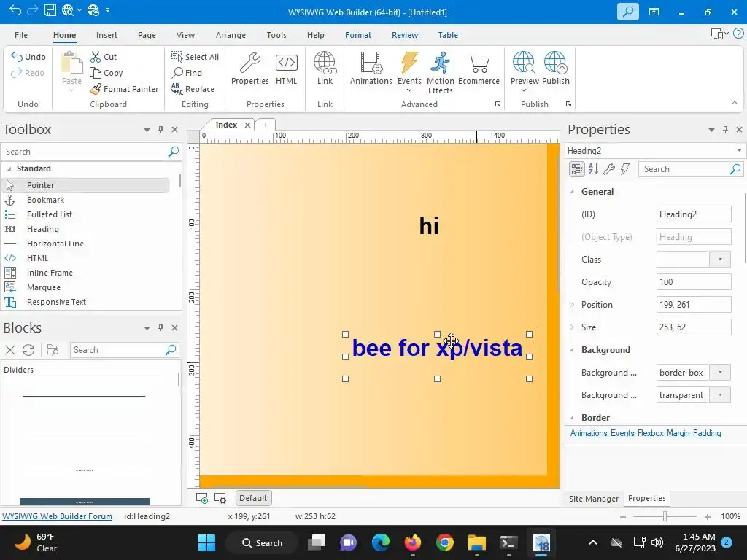
Task: Select the index page tab
Action: point(226,125)
